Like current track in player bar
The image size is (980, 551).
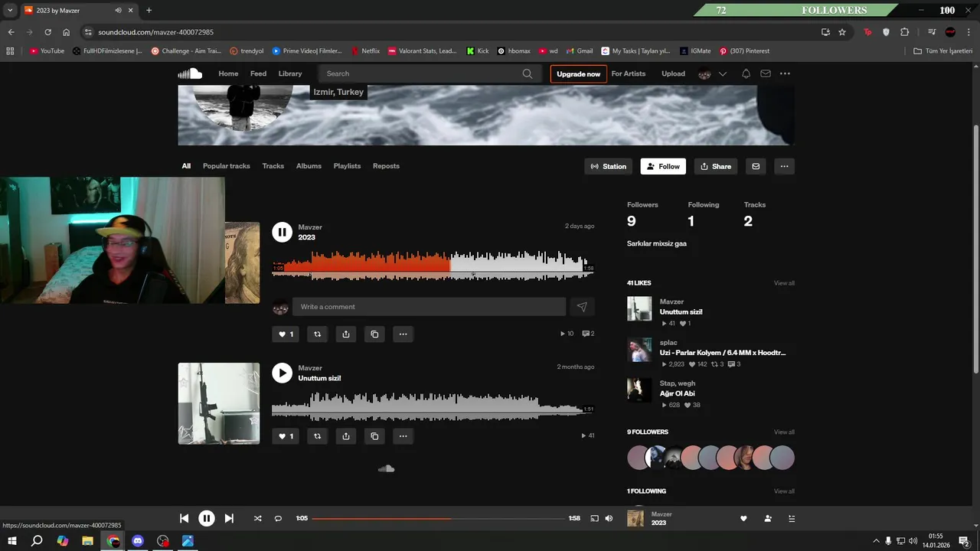[743, 518]
